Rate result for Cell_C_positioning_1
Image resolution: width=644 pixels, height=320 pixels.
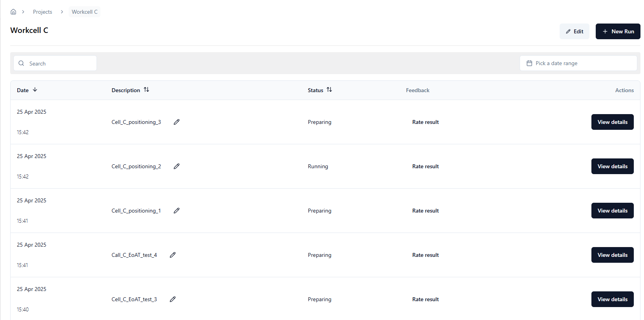point(425,211)
